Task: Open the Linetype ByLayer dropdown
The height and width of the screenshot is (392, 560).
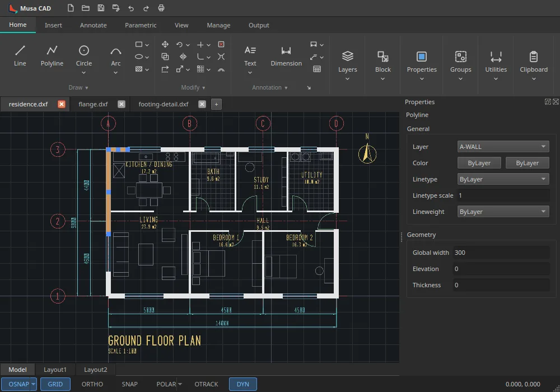Action: coord(503,179)
